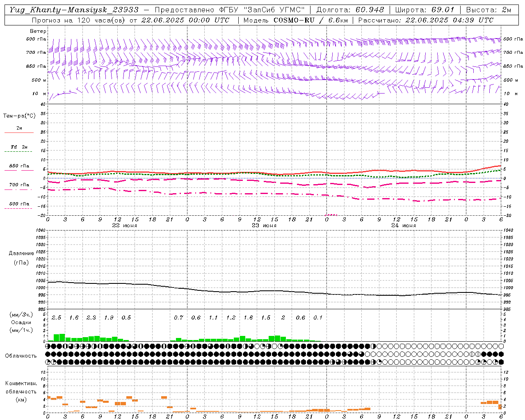Click the 2.5 precipitation total value
This screenshot has width=525, height=420.
pyautogui.click(x=56, y=318)
